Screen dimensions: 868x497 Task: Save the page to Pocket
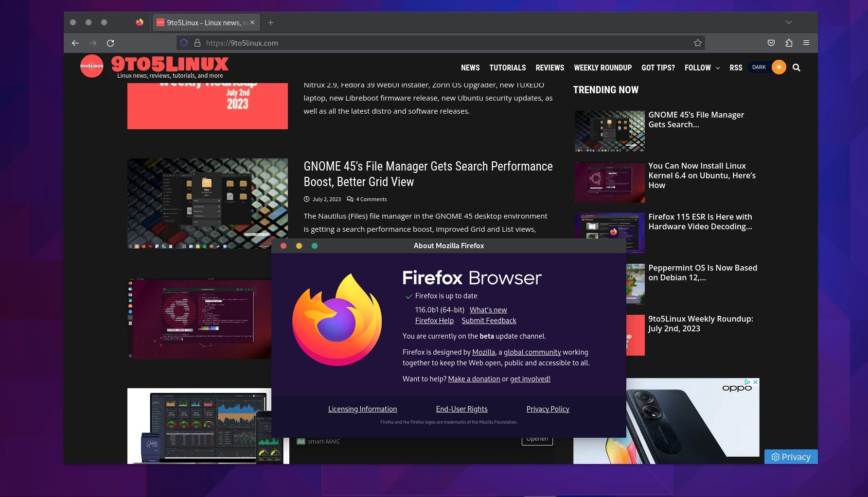pos(771,43)
